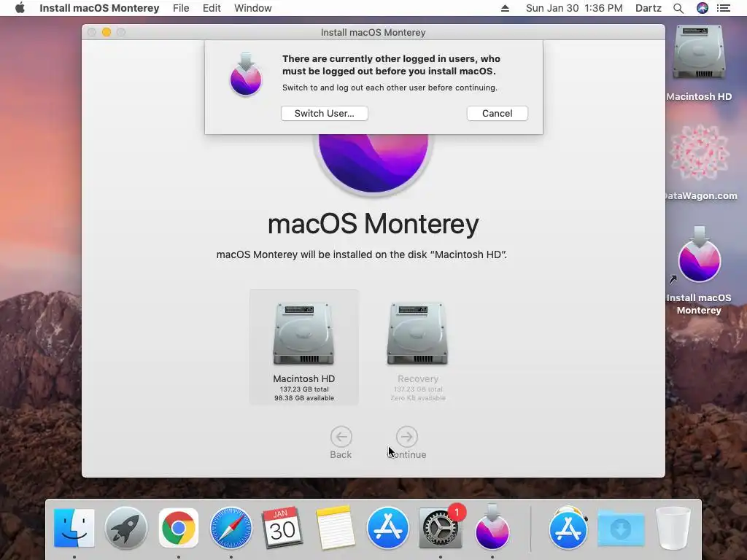Viewport: 747px width, 560px height.
Task: Click the Monterey installer icon in dialog
Action: pos(246,74)
